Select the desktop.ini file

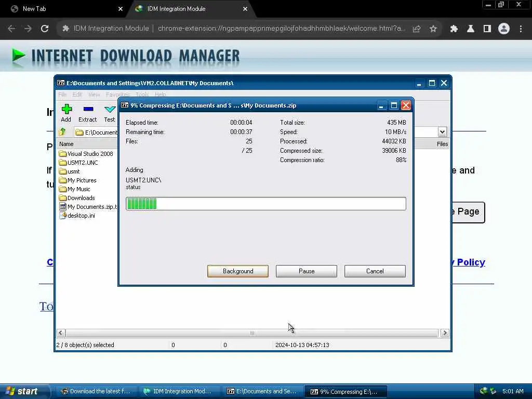(77, 216)
